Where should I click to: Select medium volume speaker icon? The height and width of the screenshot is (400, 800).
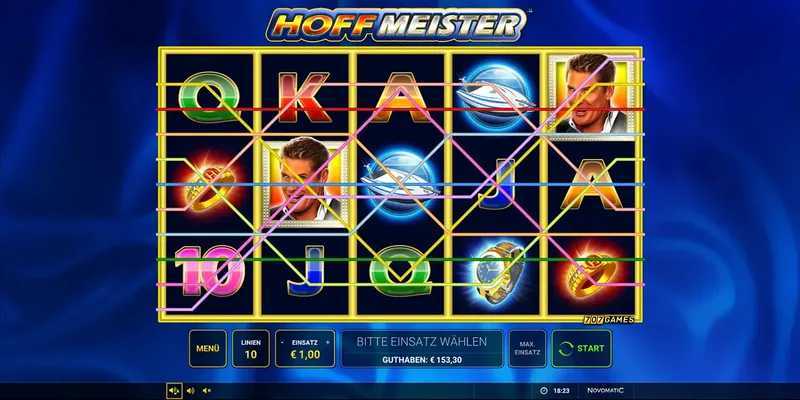click(x=190, y=391)
